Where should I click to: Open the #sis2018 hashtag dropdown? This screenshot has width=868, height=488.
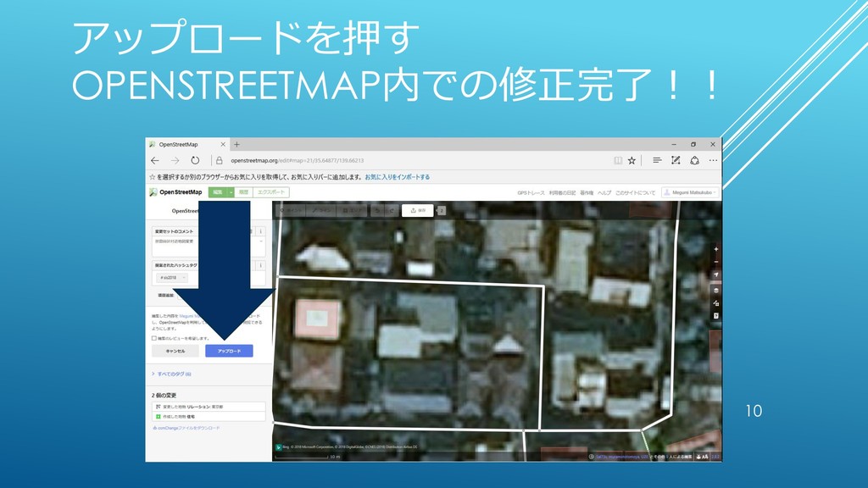point(171,278)
